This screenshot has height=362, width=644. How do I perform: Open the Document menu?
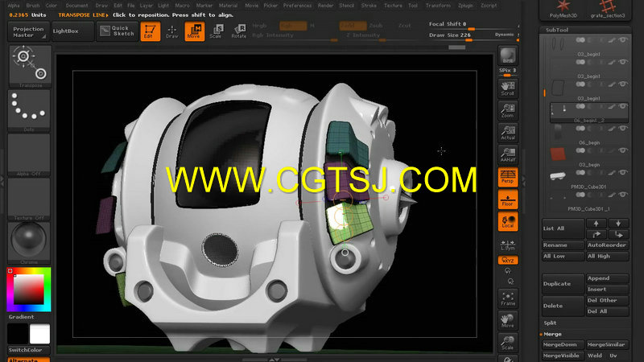tap(76, 6)
